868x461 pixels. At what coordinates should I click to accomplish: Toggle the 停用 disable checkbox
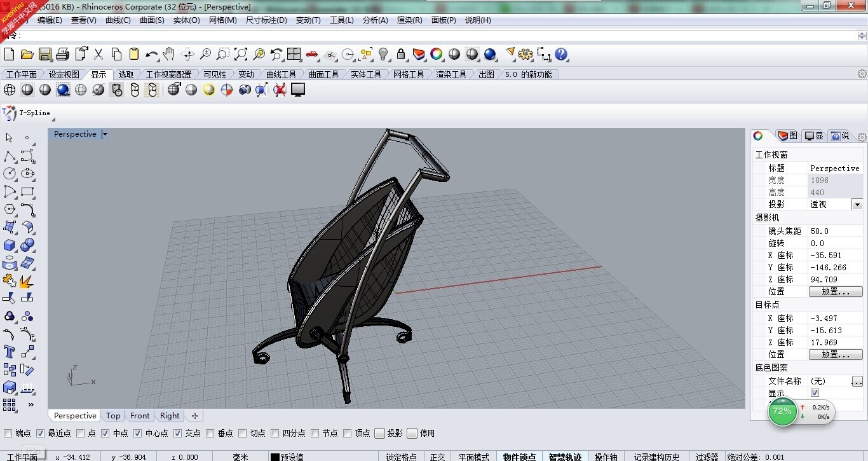(412, 433)
